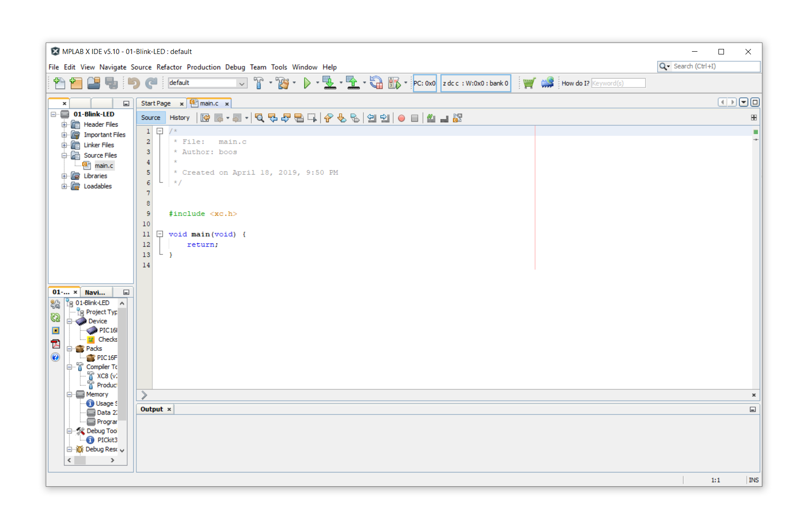810x532 pixels.
Task: Click the How do I keyword field
Action: point(618,83)
